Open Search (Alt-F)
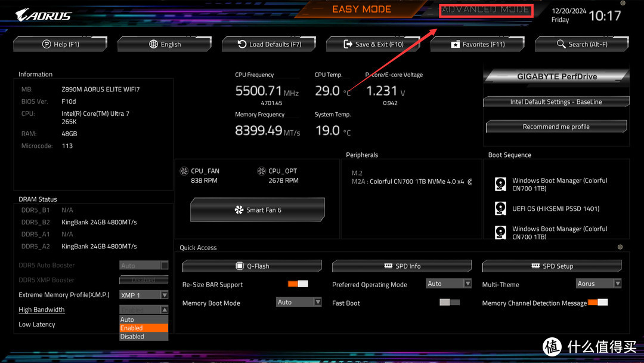 pos(582,44)
